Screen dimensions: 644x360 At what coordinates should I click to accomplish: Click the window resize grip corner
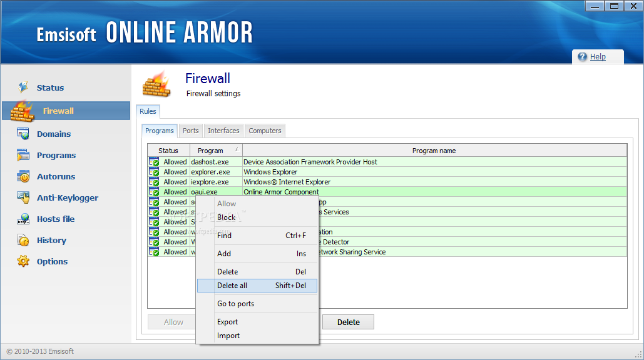pos(639,355)
